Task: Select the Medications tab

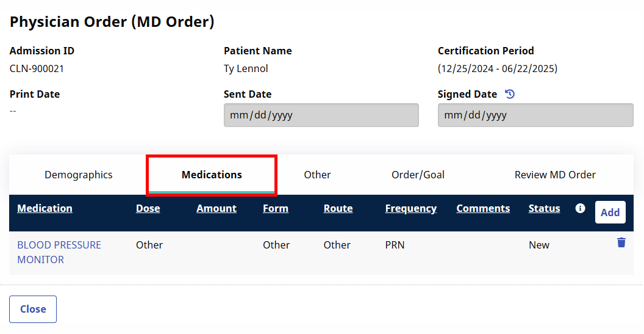Action: [x=212, y=175]
